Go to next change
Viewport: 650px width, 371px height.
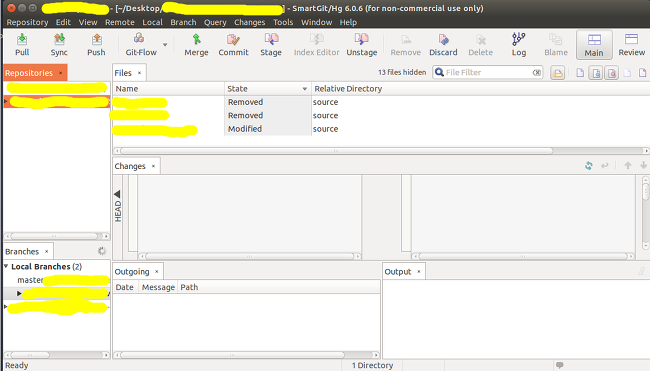pos(643,166)
